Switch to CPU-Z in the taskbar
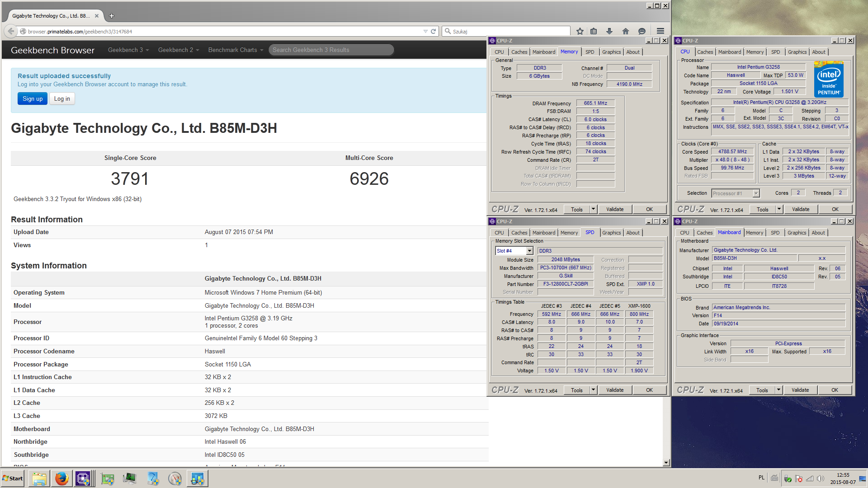The width and height of the screenshot is (868, 488). pyautogui.click(x=83, y=479)
